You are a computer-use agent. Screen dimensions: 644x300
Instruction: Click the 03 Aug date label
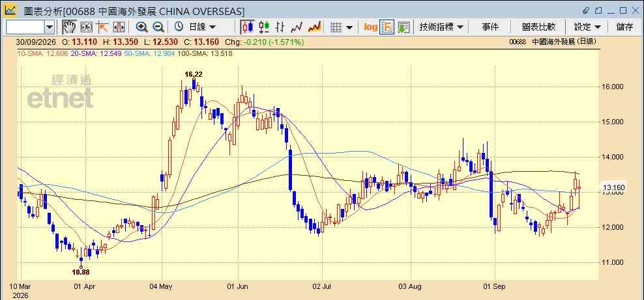tap(411, 287)
